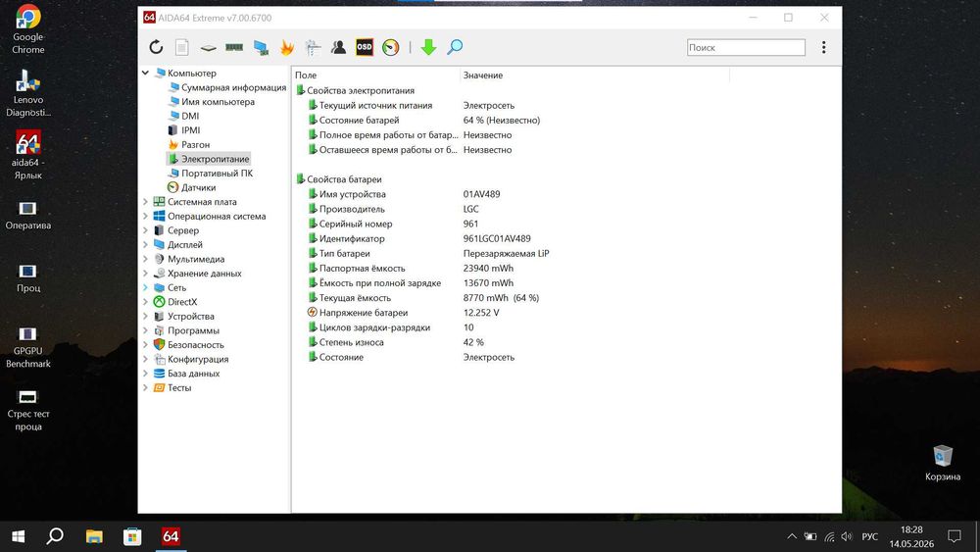The image size is (980, 552).
Task: Click the green download update arrow
Action: pyautogui.click(x=428, y=47)
